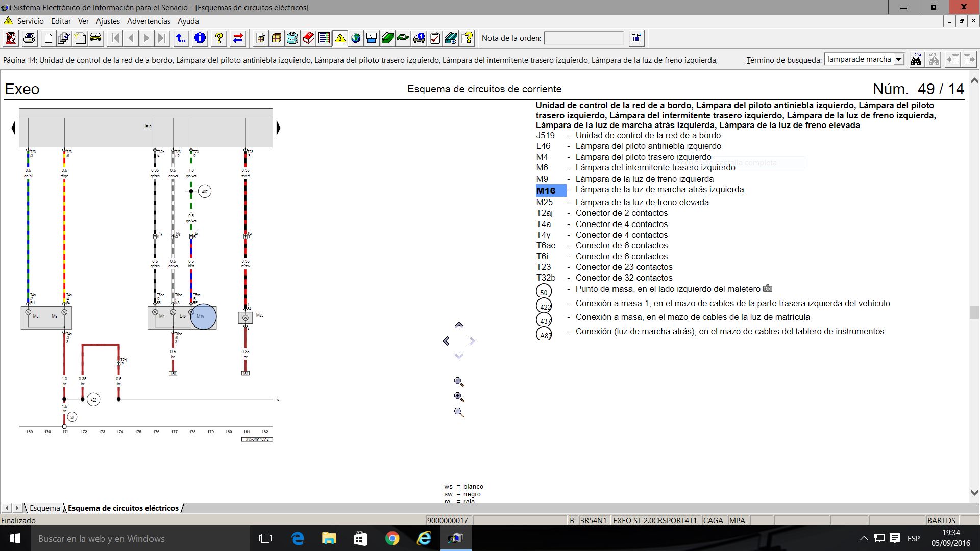This screenshot has width=980, height=551.
Task: Click the blue information circle icon
Action: (200, 38)
